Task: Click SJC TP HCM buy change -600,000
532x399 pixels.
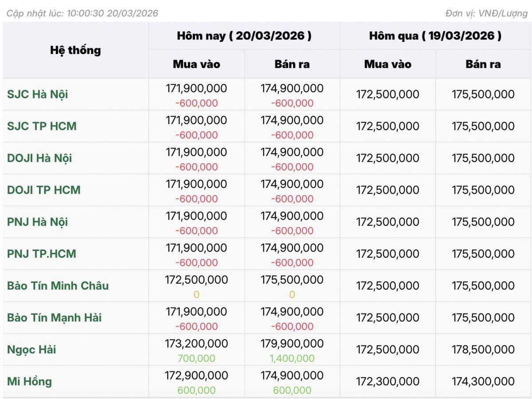Action: coord(196,135)
